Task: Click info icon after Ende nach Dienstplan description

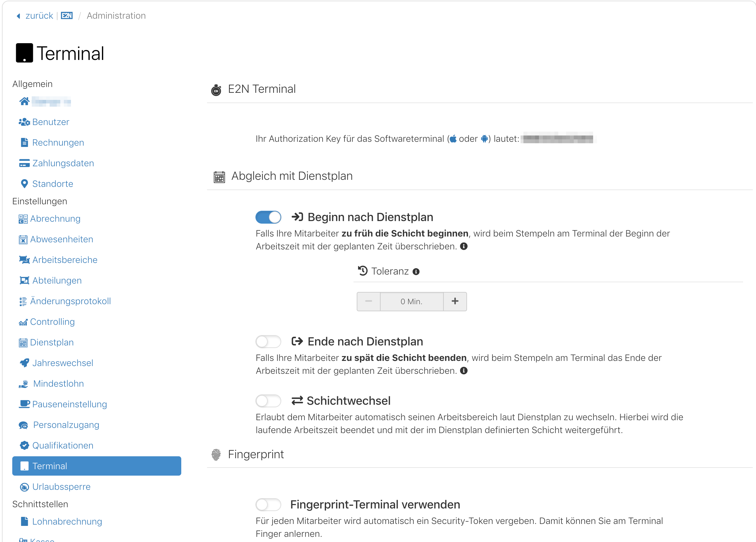Action: pyautogui.click(x=464, y=371)
